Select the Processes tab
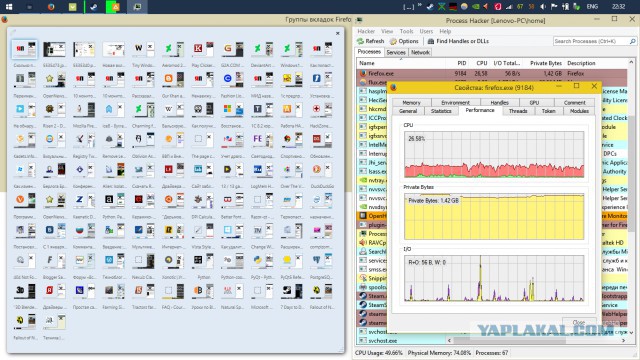This screenshot has height=360, width=640. point(369,52)
